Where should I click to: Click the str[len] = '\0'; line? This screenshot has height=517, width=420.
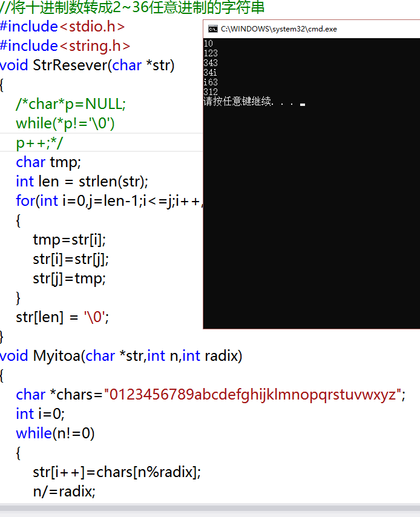point(62,317)
